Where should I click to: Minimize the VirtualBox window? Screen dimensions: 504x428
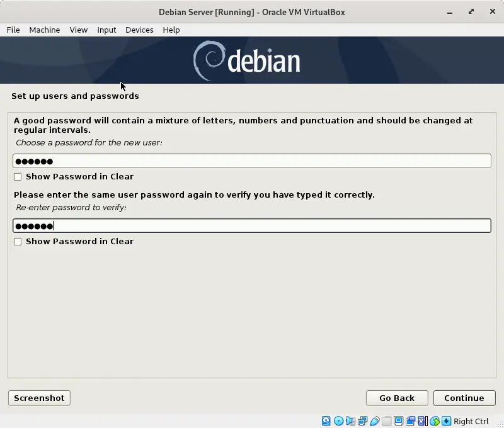(x=450, y=12)
